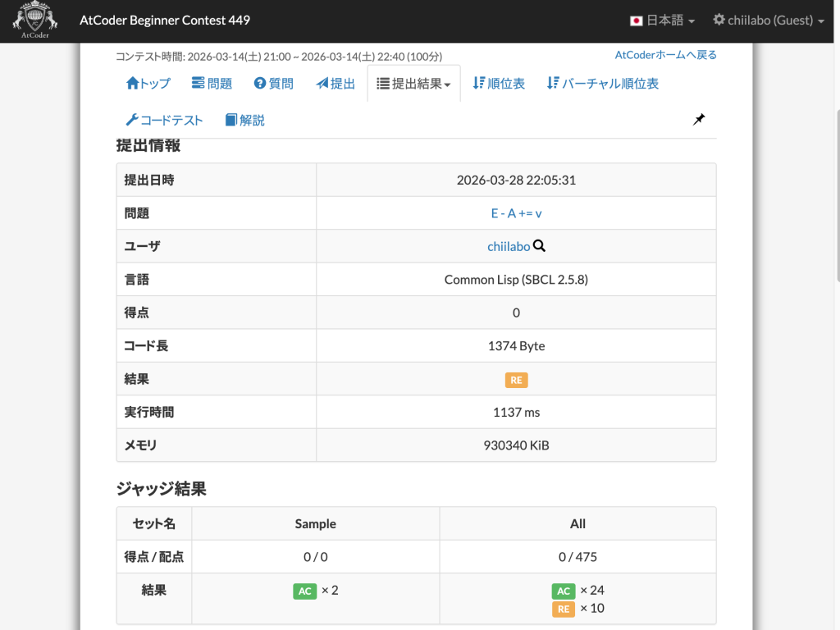840x630 pixels.
Task: Open the 問題 tab
Action: 212,84
